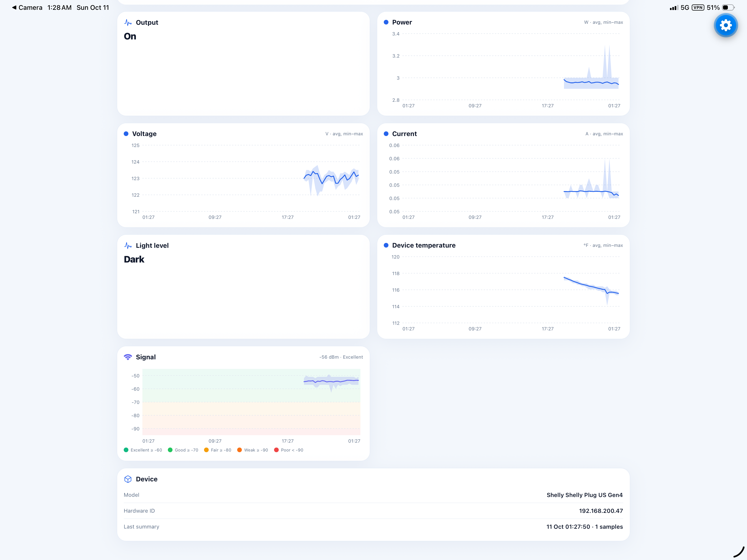The height and width of the screenshot is (560, 747).
Task: Tap the cellular signal bars icon
Action: pos(674,7)
